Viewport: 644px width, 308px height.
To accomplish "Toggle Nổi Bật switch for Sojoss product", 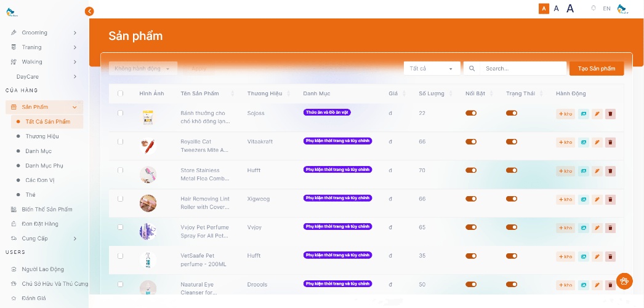I will point(471,113).
